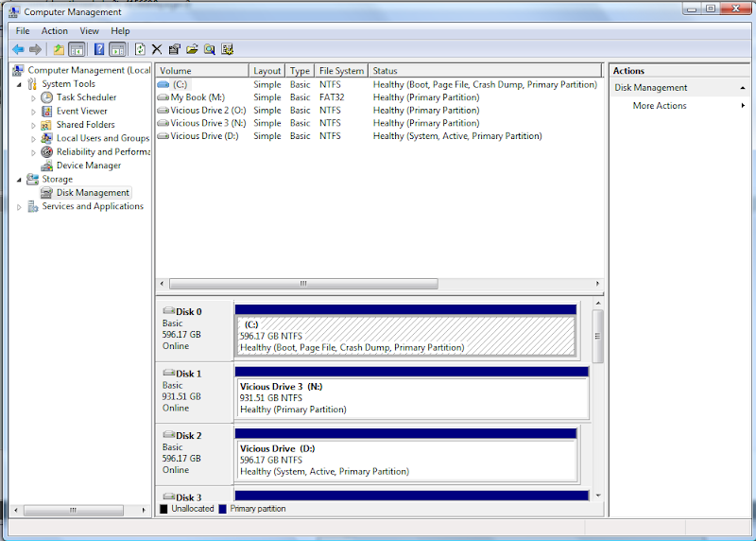Click scroll down arrow in disk view
This screenshot has height=541, width=756.
click(x=598, y=496)
